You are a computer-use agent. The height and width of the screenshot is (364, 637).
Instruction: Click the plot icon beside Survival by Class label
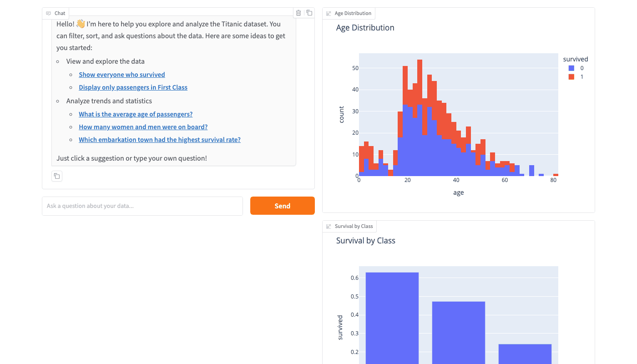tap(329, 227)
